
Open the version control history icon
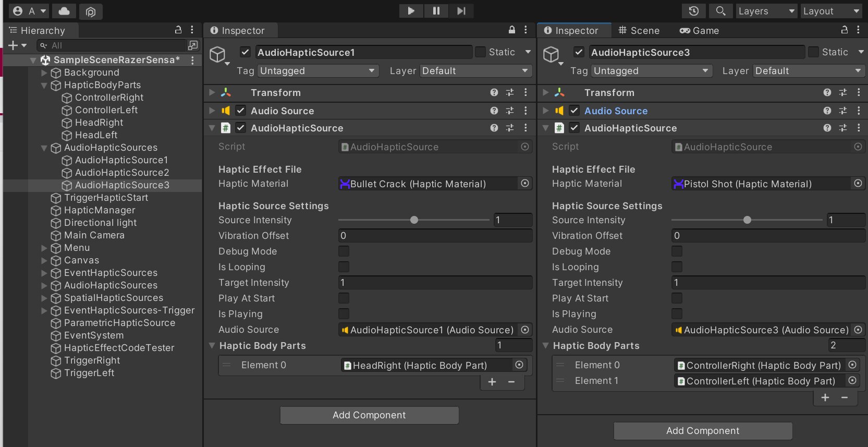coord(694,11)
